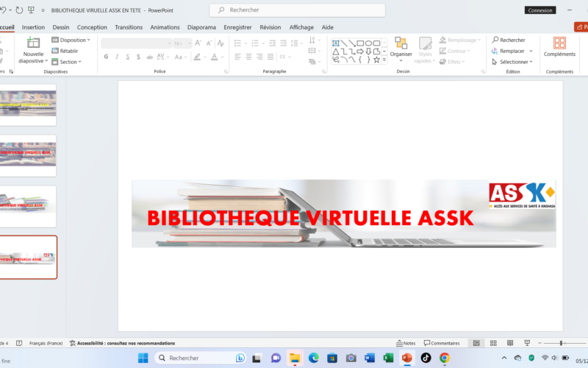Toggle italic formatting (I)

point(117,57)
